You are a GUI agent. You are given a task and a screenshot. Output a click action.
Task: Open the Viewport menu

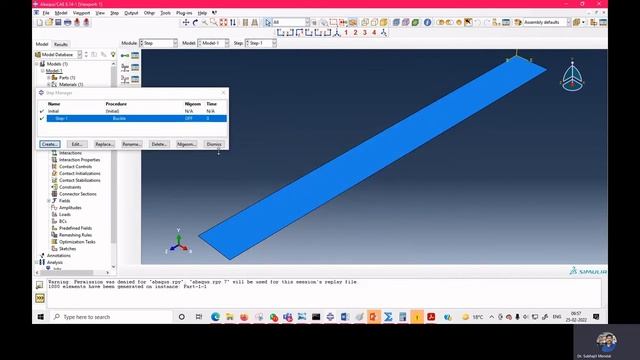(81, 13)
